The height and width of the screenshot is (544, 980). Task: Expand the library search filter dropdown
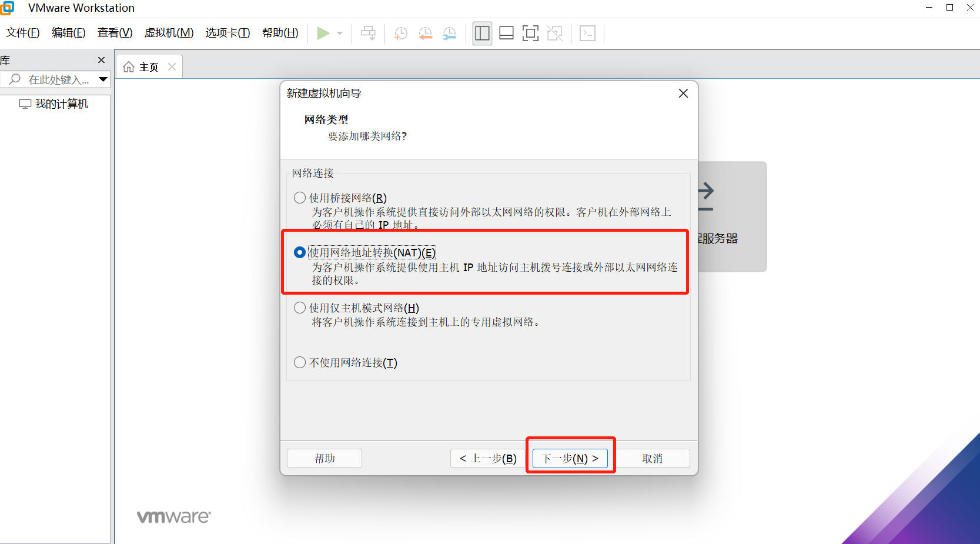[103, 79]
